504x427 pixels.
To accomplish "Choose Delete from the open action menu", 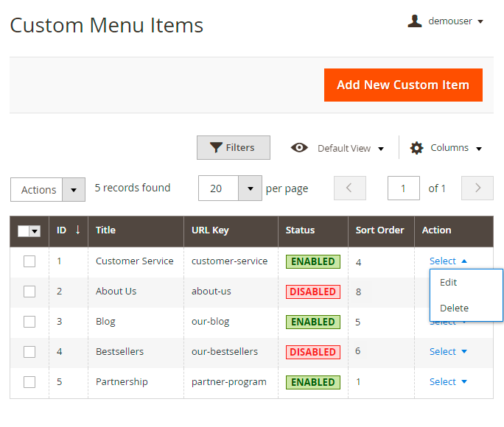I will [454, 308].
